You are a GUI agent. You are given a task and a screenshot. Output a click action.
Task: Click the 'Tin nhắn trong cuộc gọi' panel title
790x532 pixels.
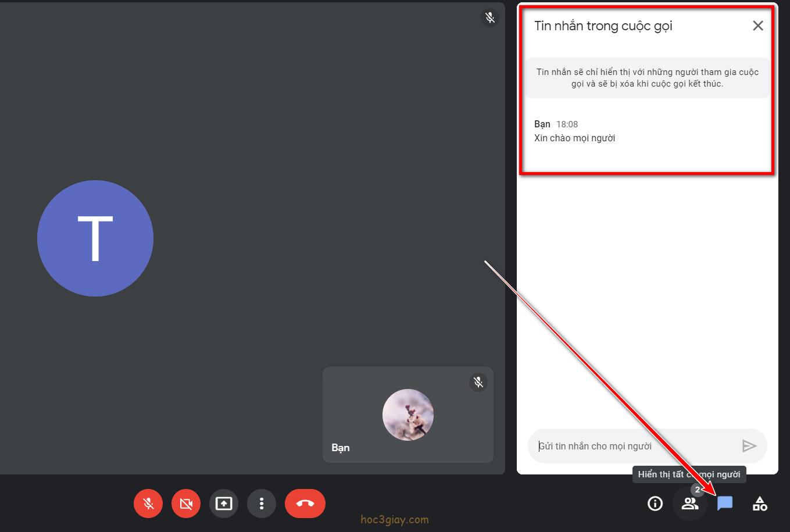[603, 26]
